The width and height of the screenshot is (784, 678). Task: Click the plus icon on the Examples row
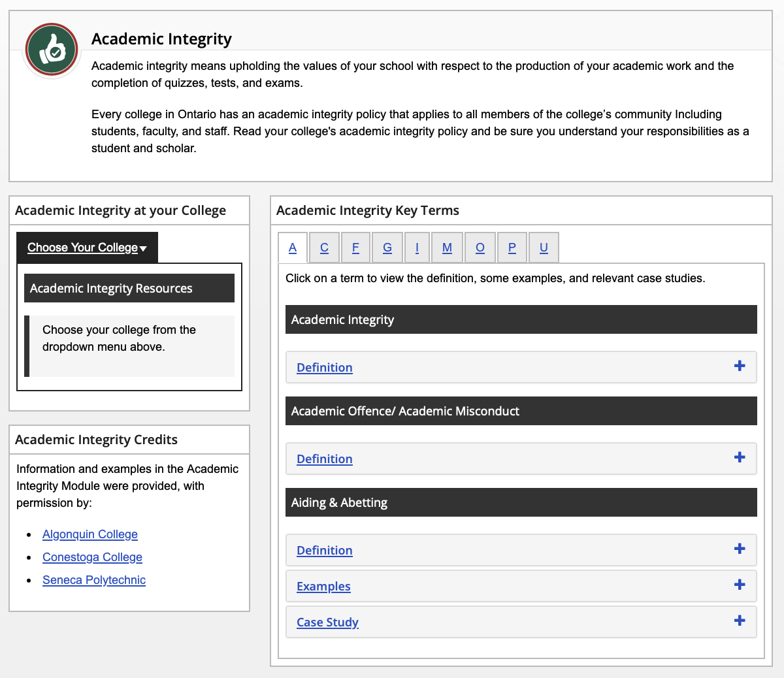click(740, 585)
